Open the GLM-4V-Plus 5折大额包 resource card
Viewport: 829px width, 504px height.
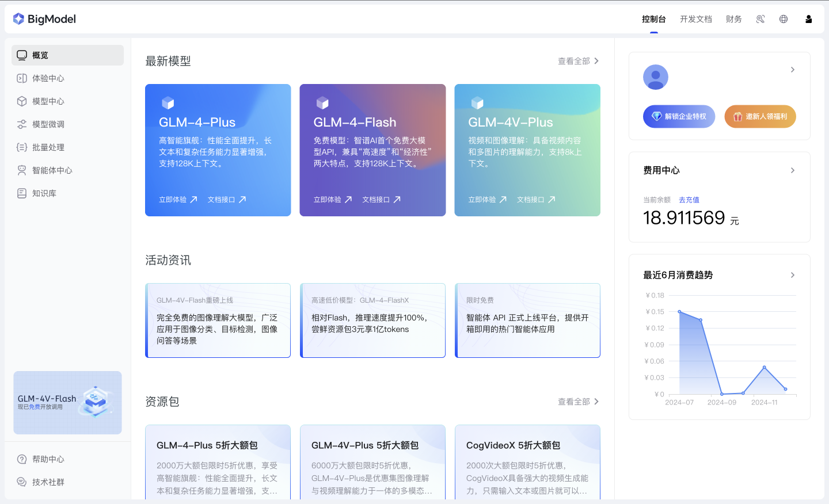click(x=372, y=462)
